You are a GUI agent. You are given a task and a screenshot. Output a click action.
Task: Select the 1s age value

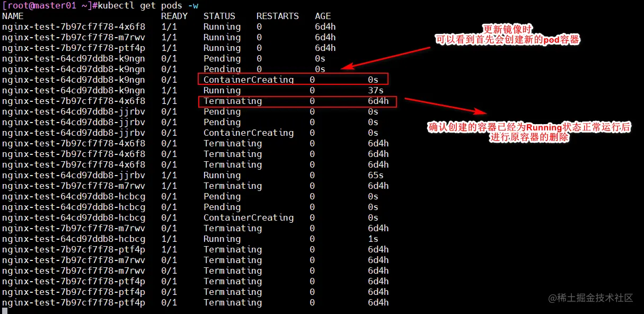tap(373, 239)
